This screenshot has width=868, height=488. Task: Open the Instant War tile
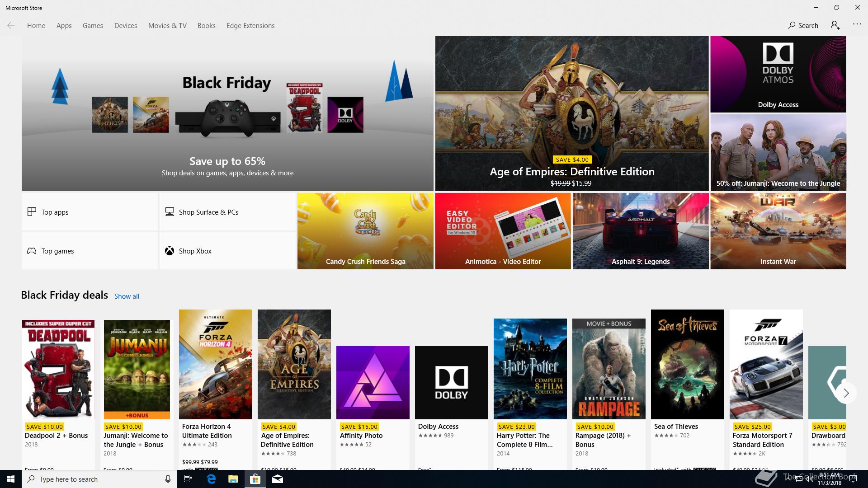pos(778,231)
